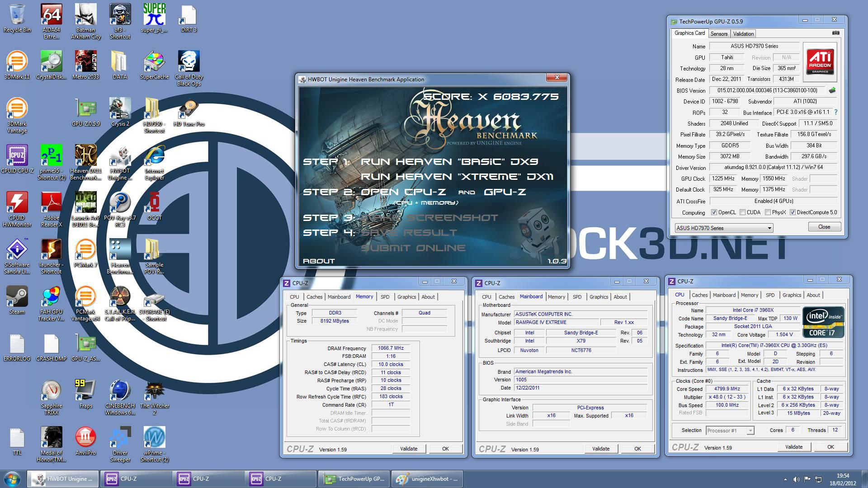
Task: Open Batman Arkham City shortcut
Action: 85,21
